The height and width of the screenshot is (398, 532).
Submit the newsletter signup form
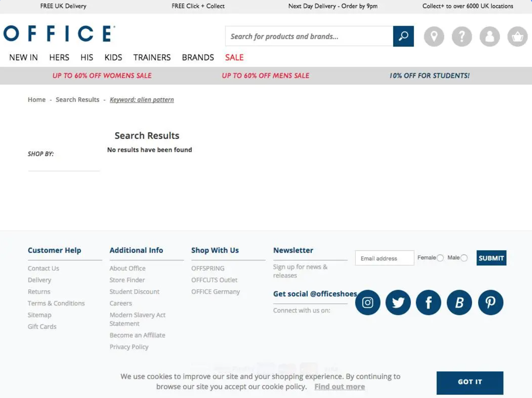[491, 258]
